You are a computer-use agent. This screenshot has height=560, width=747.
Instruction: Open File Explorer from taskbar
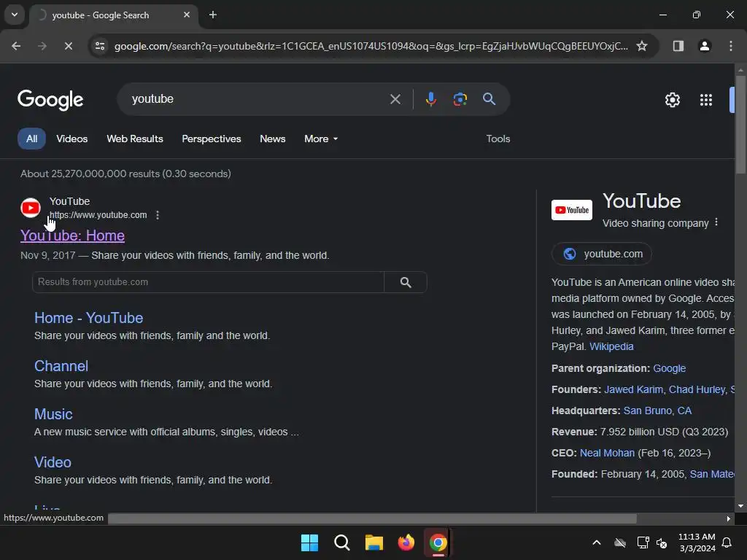point(374,542)
